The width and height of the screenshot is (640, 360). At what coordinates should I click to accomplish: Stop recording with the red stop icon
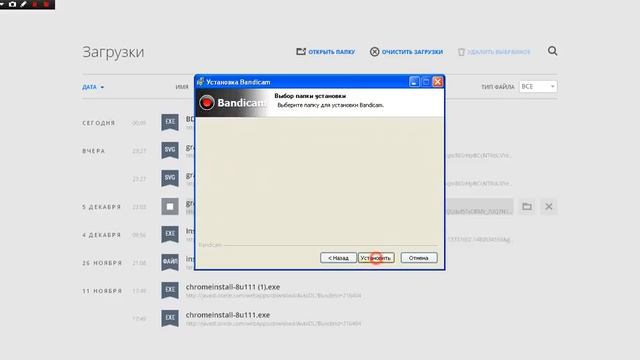[x=46, y=4]
